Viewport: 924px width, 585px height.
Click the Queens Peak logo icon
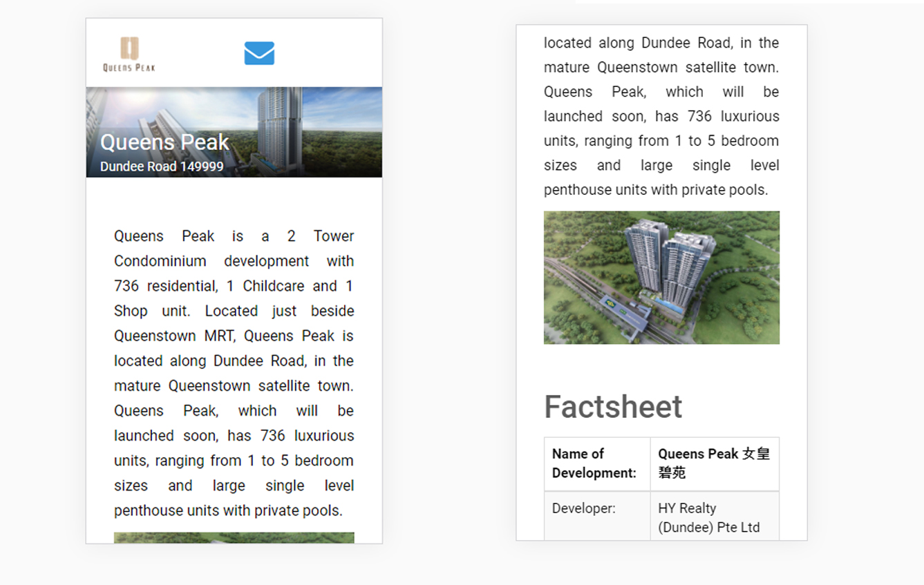129,54
